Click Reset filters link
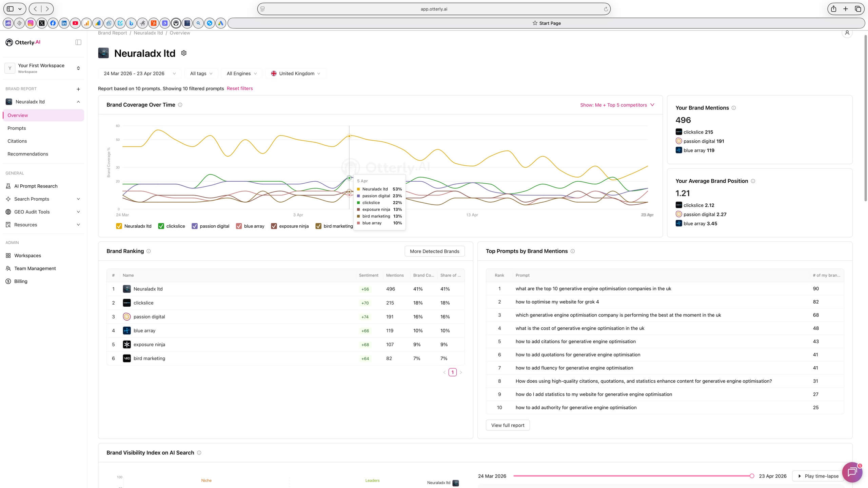This screenshot has height=488, width=868. 240,88
